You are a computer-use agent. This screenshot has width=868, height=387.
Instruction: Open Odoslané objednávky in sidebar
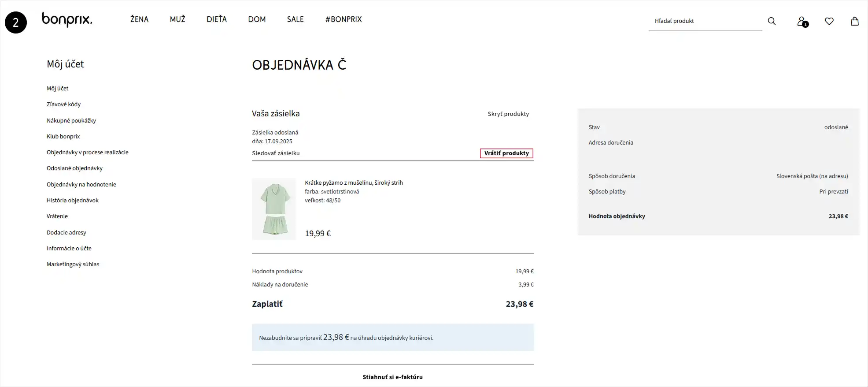click(x=74, y=168)
